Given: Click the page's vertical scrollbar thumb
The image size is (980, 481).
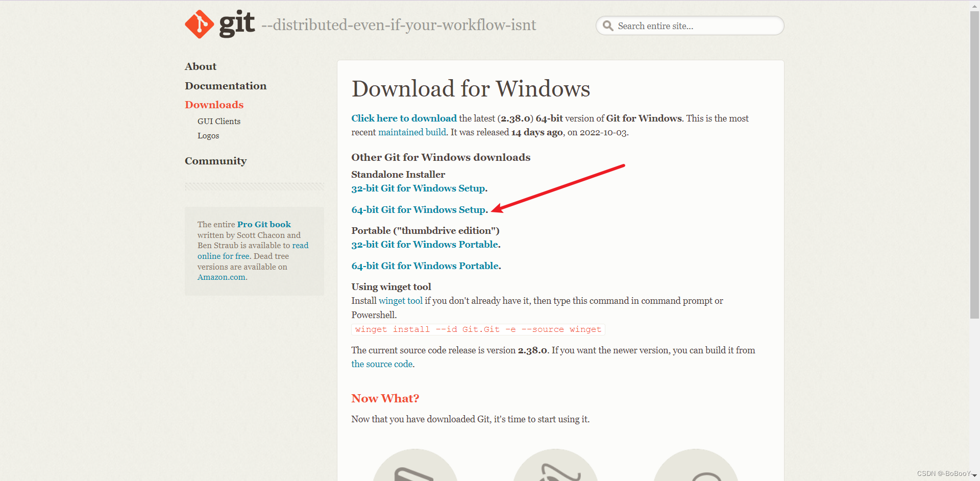Looking at the screenshot, I should pyautogui.click(x=974, y=164).
